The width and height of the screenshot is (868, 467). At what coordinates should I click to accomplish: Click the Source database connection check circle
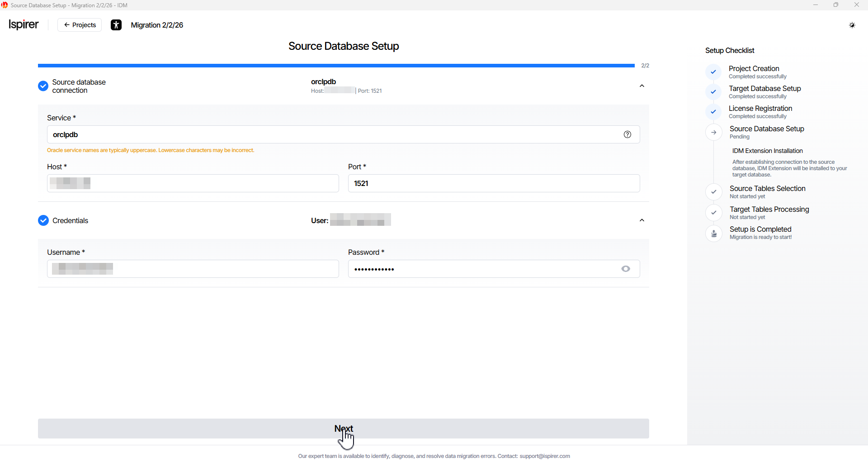point(43,86)
